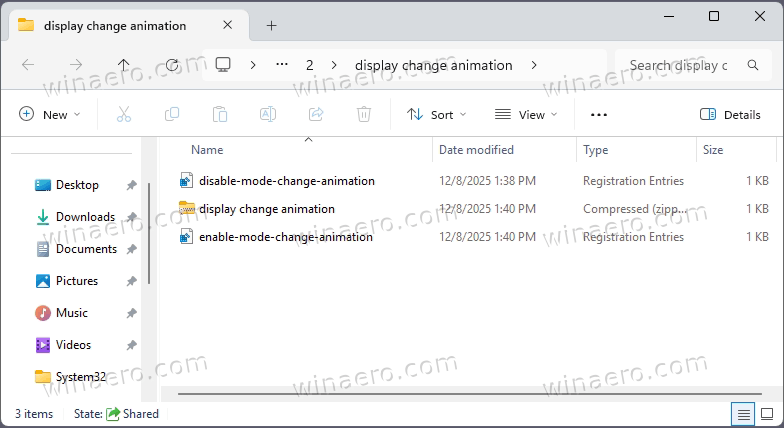Refresh the current folder view
The width and height of the screenshot is (784, 428).
pos(172,64)
